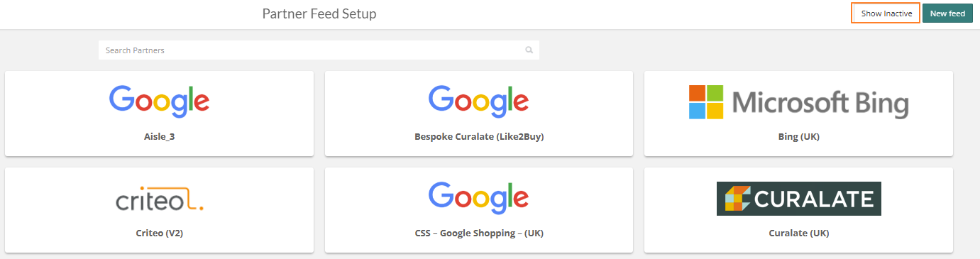Open CSS – Google Shopping – (UK) label
Screen dimensions: 980x259
pos(479,233)
